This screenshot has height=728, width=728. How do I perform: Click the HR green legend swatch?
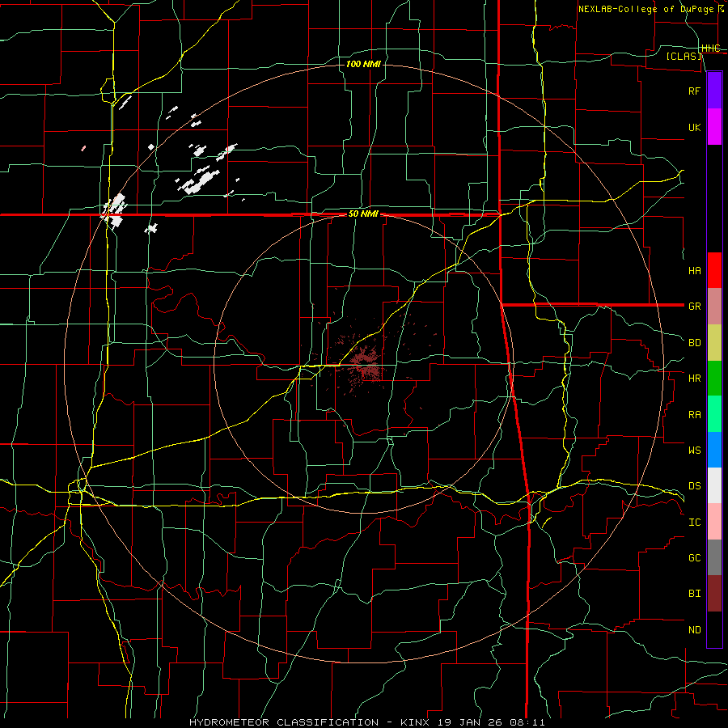pyautogui.click(x=714, y=379)
